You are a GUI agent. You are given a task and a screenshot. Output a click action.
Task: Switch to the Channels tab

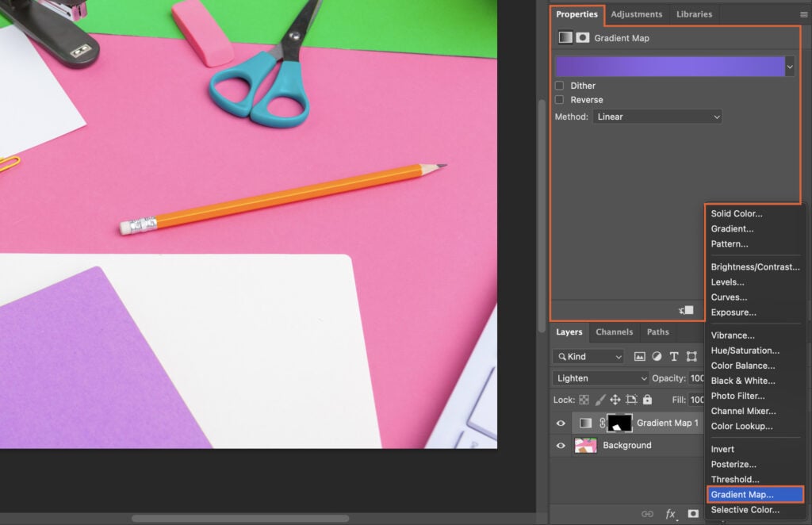614,332
